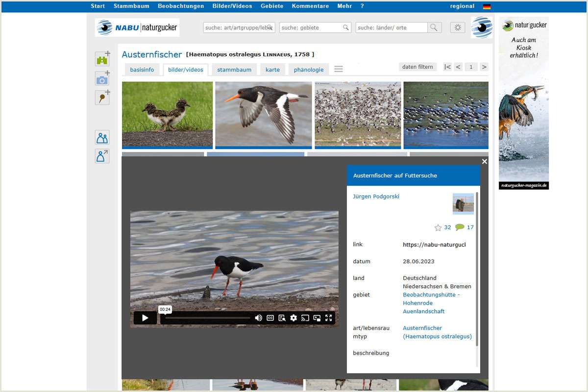588x392 pixels.
Task: Switch to the stammbaum tab
Action: click(x=234, y=70)
